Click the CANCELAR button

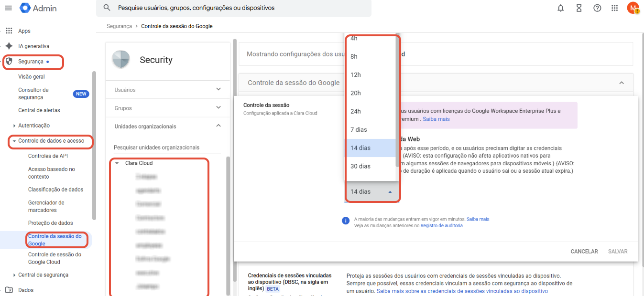click(x=584, y=251)
